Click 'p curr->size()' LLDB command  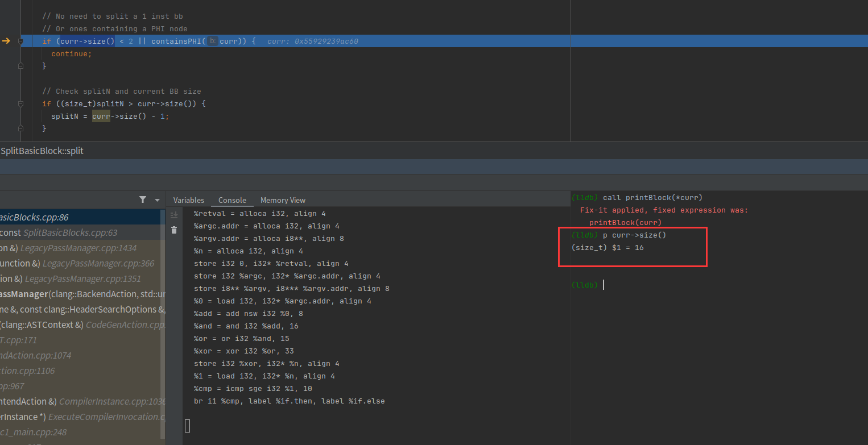coord(634,235)
